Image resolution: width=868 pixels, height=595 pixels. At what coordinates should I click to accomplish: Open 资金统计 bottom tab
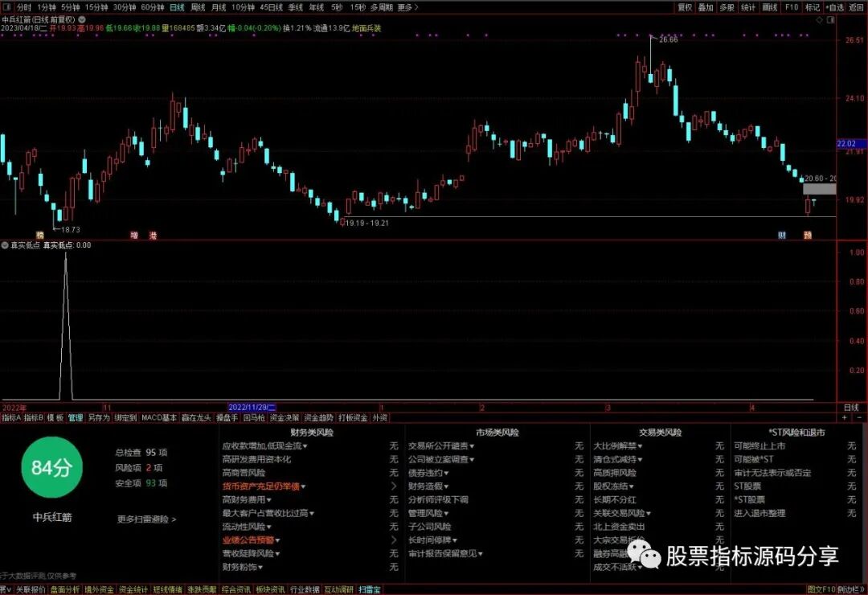[x=133, y=589]
